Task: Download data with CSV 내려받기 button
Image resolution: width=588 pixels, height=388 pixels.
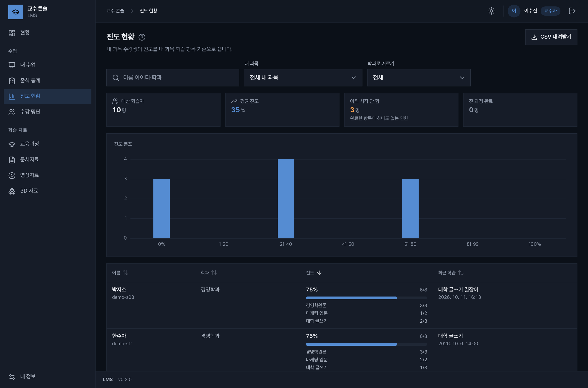Action: point(551,37)
